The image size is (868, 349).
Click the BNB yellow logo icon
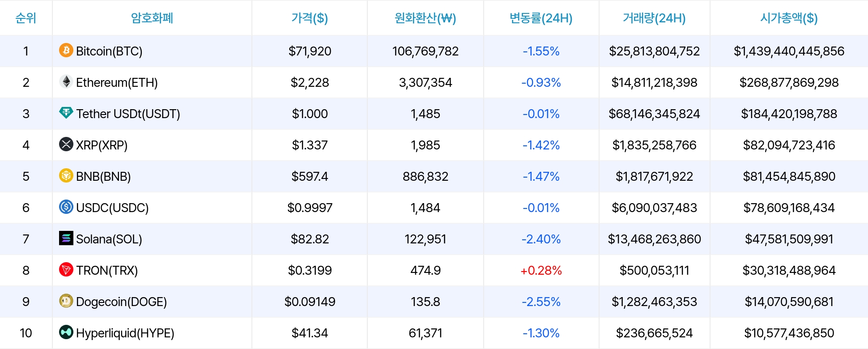[66, 176]
